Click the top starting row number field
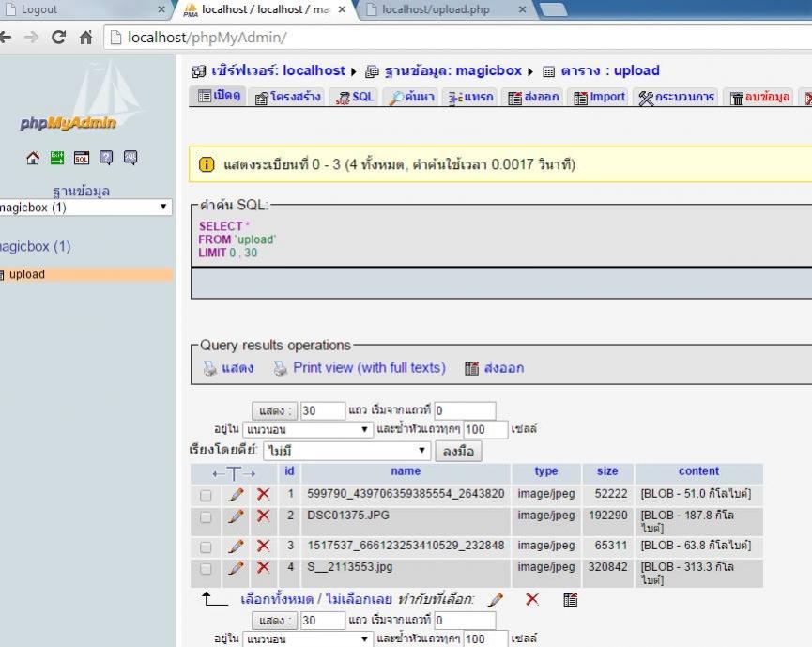The height and width of the screenshot is (647, 812). 464,410
